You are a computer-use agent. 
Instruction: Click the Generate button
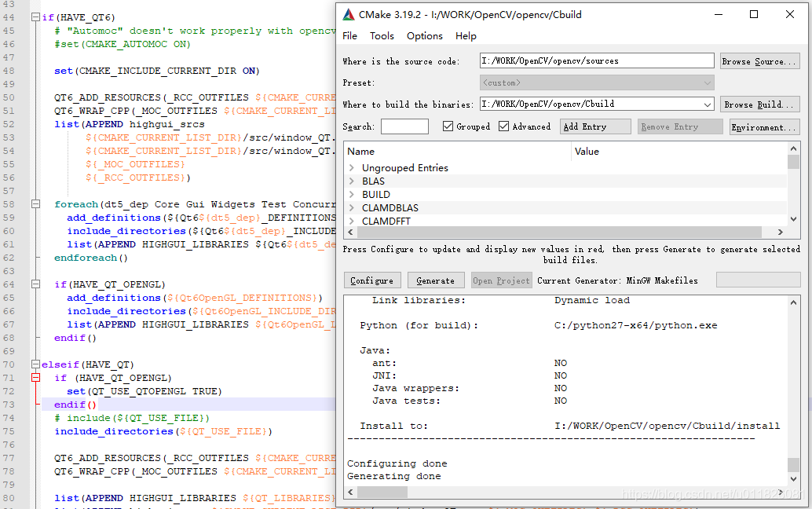[436, 280]
